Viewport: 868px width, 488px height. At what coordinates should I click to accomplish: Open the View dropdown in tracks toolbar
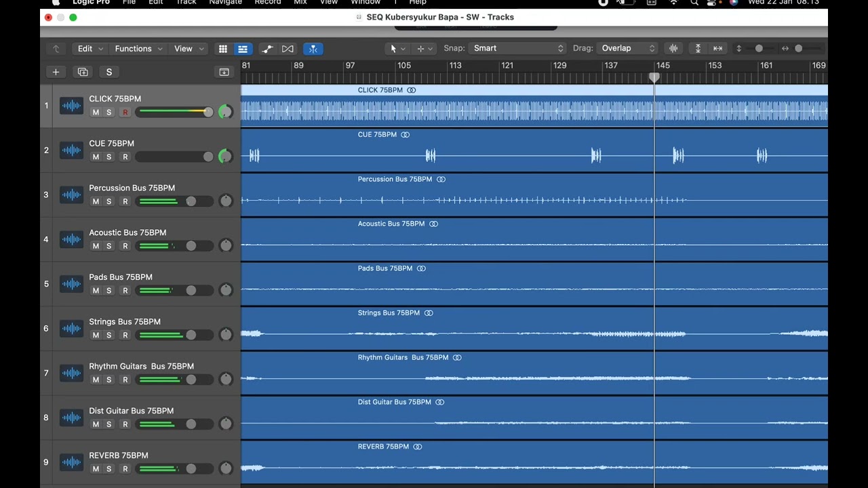tap(189, 49)
